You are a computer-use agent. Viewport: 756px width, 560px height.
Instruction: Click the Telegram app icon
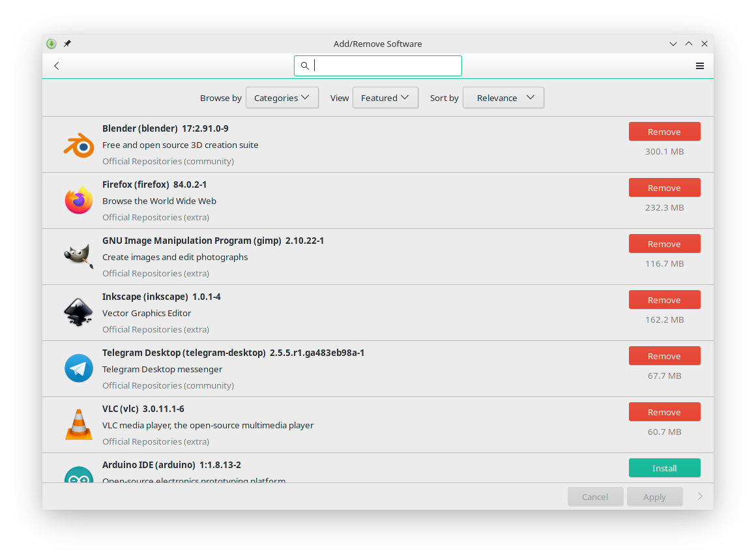coord(79,368)
